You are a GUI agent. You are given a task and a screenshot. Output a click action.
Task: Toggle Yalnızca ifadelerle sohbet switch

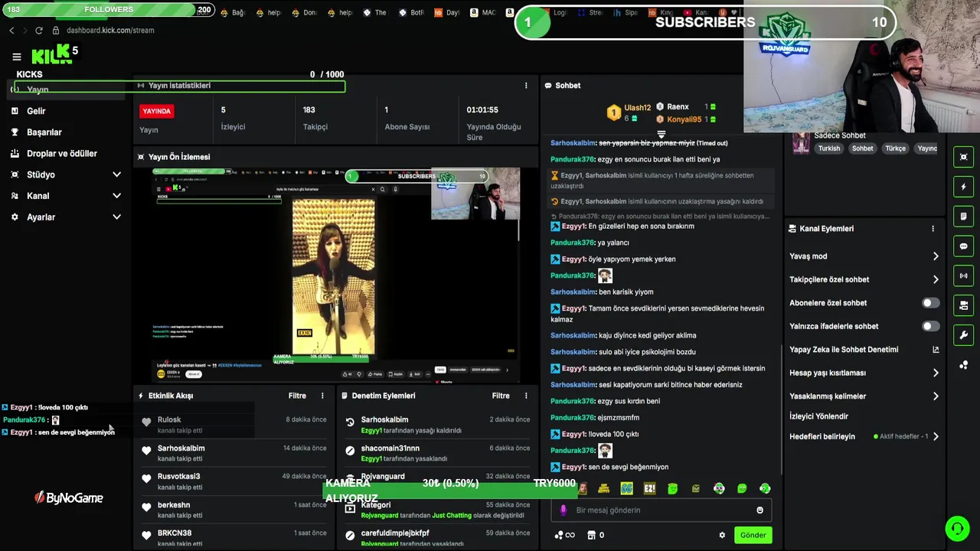point(930,326)
